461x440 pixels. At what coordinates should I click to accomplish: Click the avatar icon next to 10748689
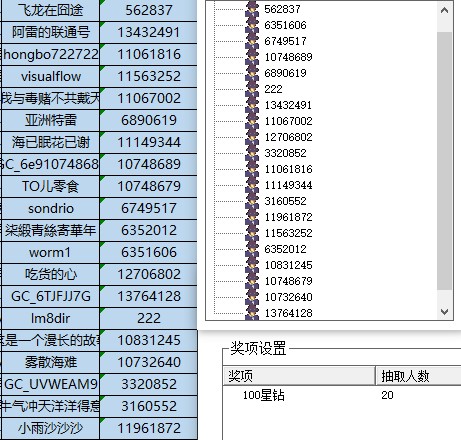point(252,57)
